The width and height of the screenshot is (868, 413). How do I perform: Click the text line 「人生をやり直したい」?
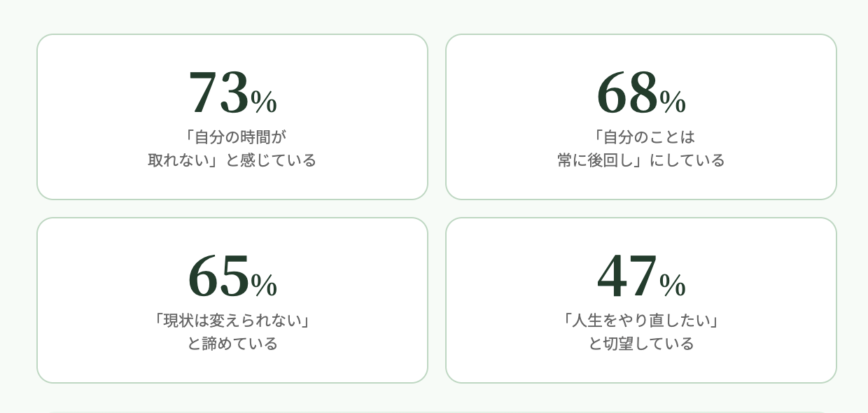point(641,321)
